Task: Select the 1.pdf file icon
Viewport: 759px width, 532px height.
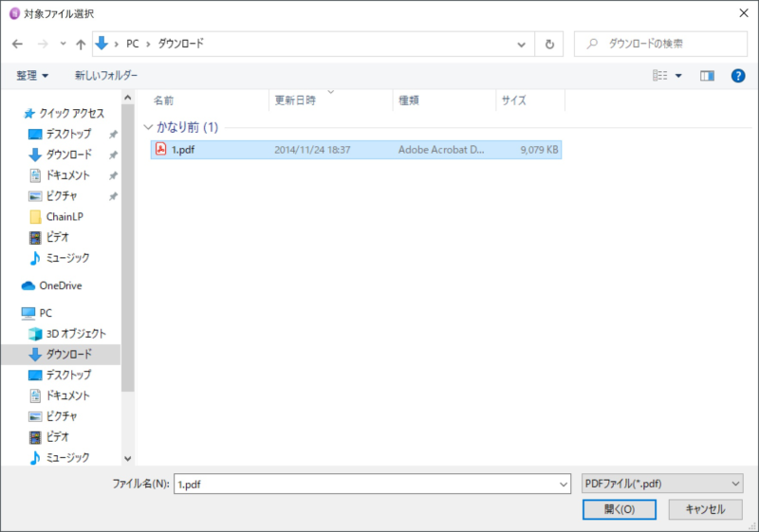Action: [x=160, y=149]
